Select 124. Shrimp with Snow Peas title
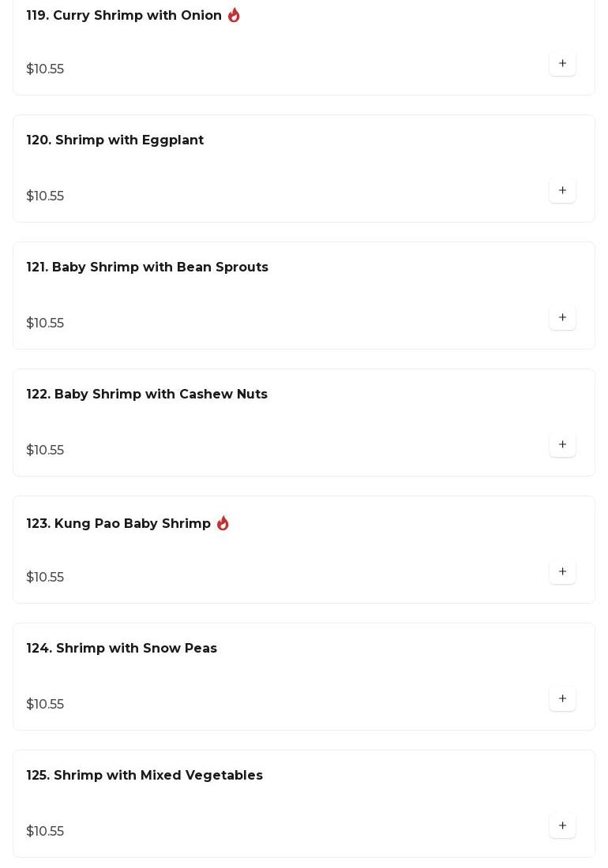The height and width of the screenshot is (868, 608). 122,649
